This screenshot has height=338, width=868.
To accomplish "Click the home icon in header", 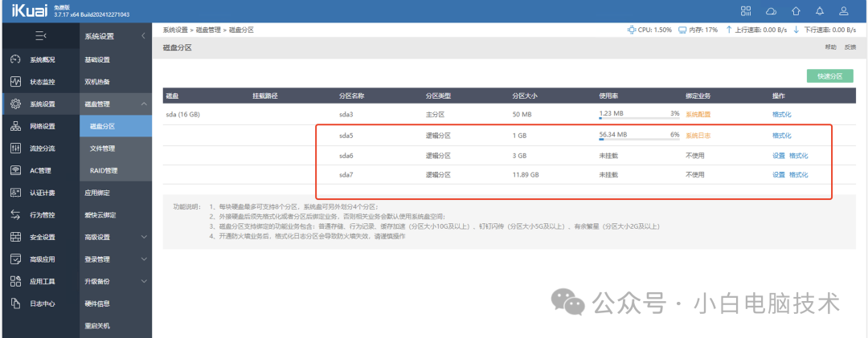I will [796, 11].
